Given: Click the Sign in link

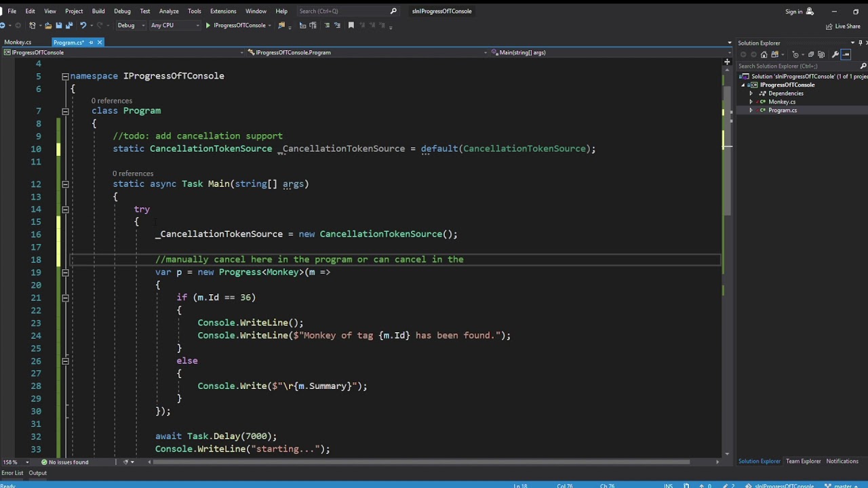Looking at the screenshot, I should click(x=793, y=12).
